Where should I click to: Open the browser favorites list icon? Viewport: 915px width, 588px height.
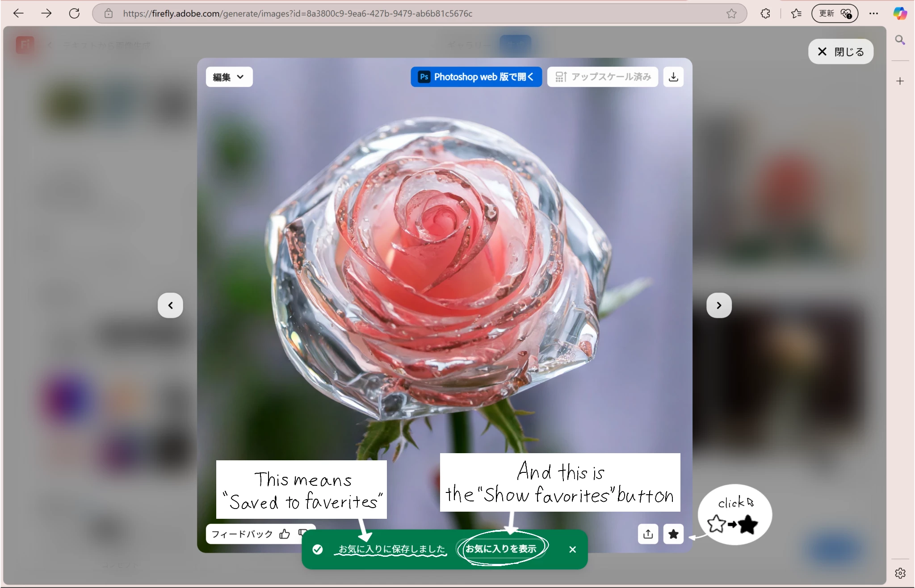click(796, 13)
